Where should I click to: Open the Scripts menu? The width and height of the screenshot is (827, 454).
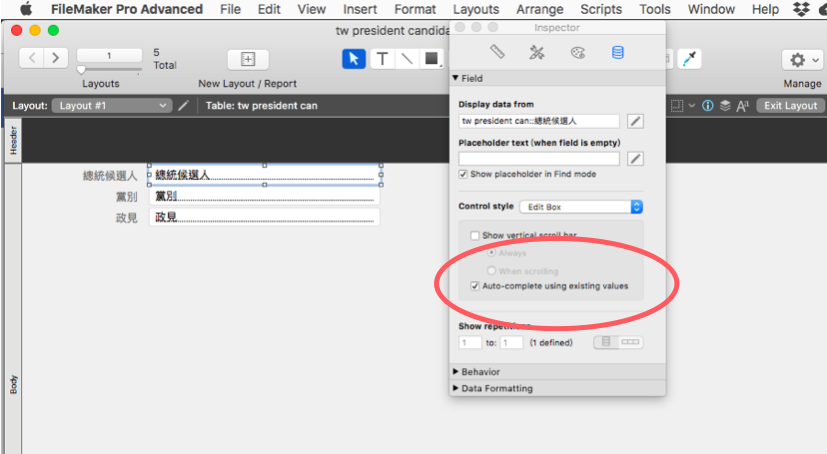click(601, 9)
